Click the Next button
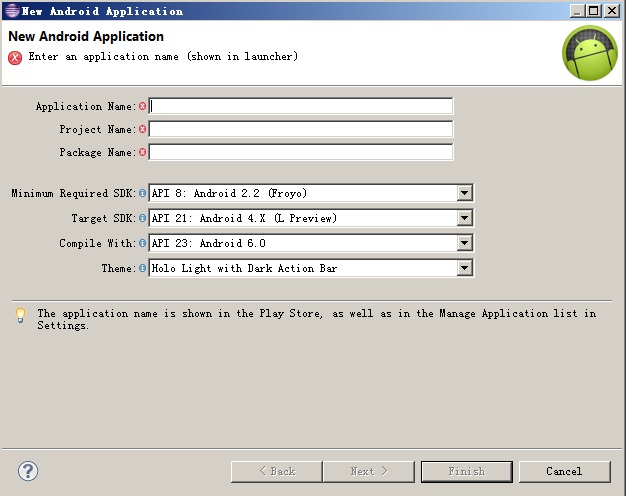Screen dimensions: 626x496 (x=368, y=472)
